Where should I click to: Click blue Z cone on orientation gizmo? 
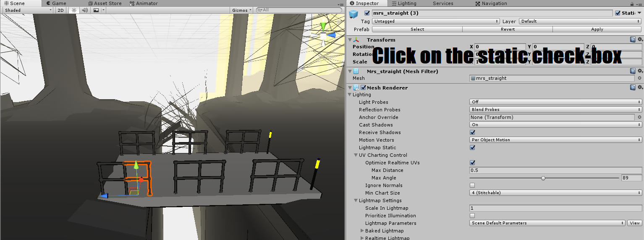click(332, 35)
